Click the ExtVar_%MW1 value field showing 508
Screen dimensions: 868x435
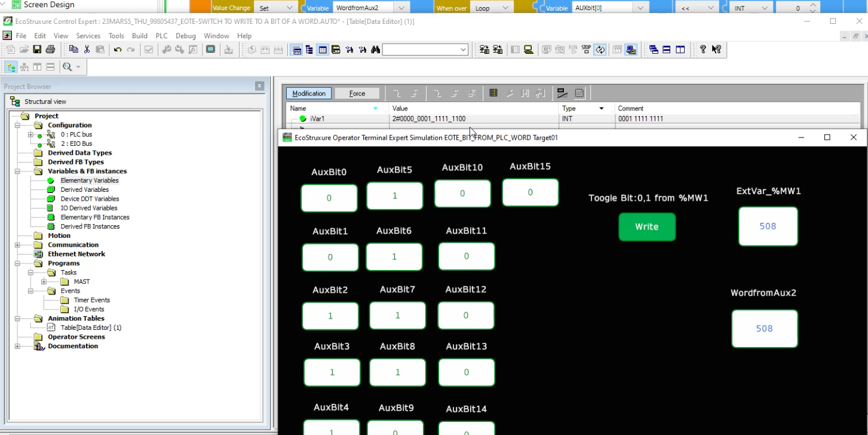[768, 226]
